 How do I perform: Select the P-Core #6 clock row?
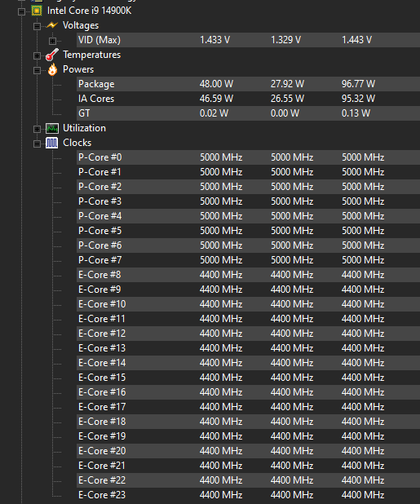[249, 245]
